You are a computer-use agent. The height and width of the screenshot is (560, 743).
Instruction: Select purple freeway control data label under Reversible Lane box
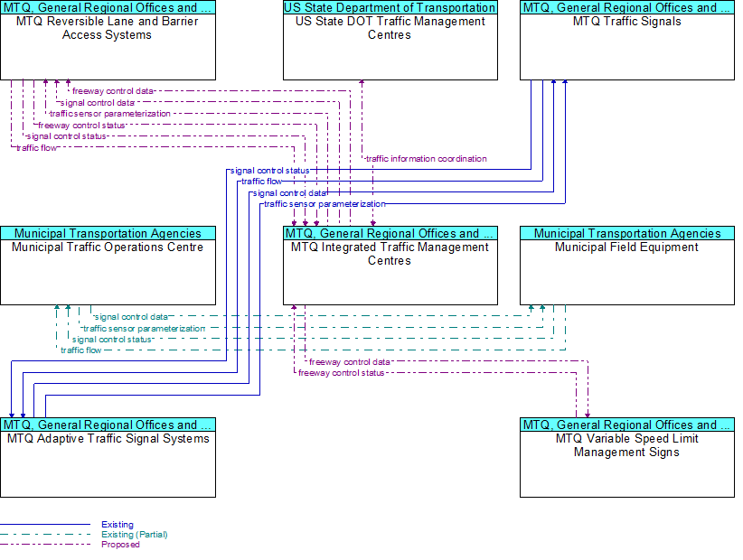point(113,91)
